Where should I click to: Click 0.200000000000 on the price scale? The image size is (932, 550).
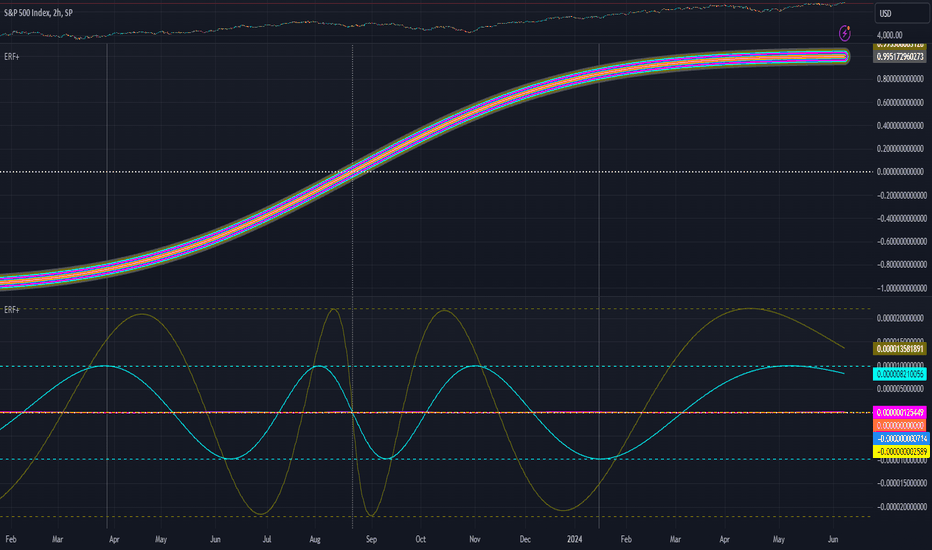pos(900,149)
